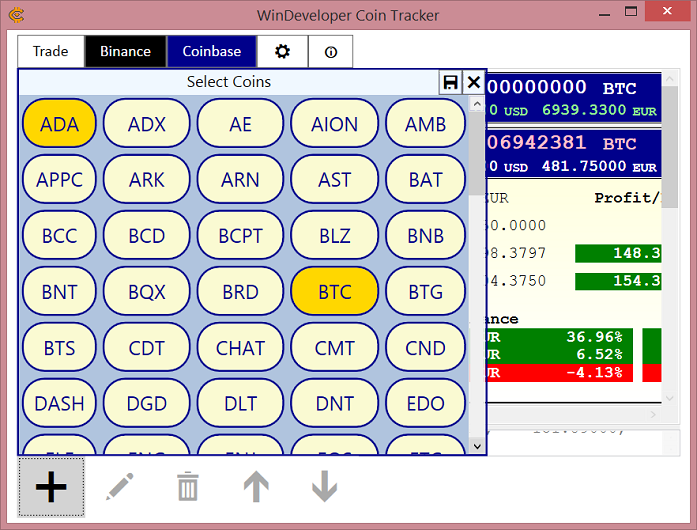Open the info tab
Screen dimensions: 697x530
tap(330, 52)
